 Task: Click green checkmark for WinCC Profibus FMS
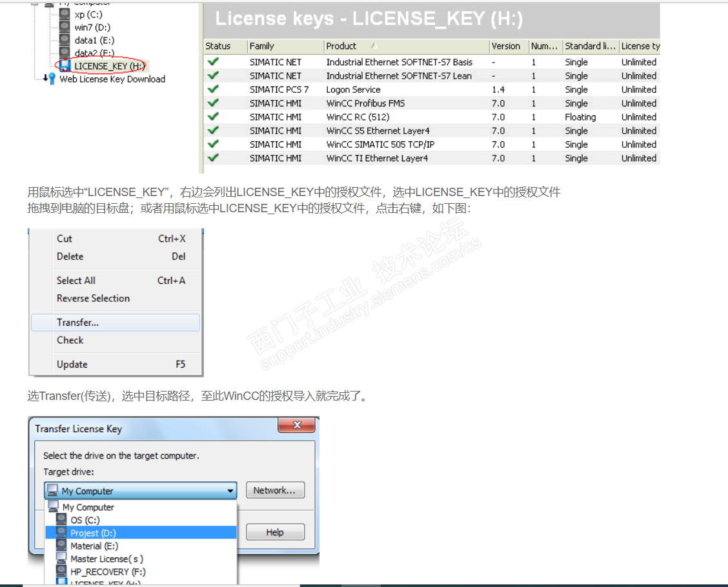tap(213, 103)
